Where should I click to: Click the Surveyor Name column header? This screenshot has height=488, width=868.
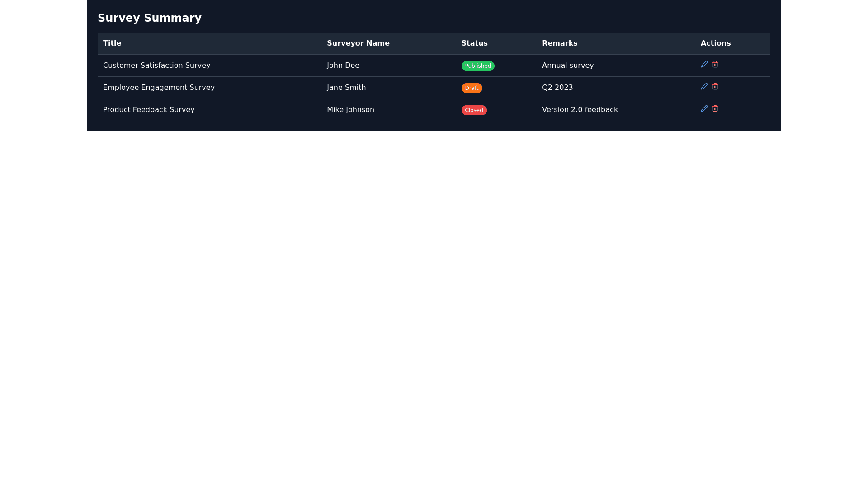[358, 43]
